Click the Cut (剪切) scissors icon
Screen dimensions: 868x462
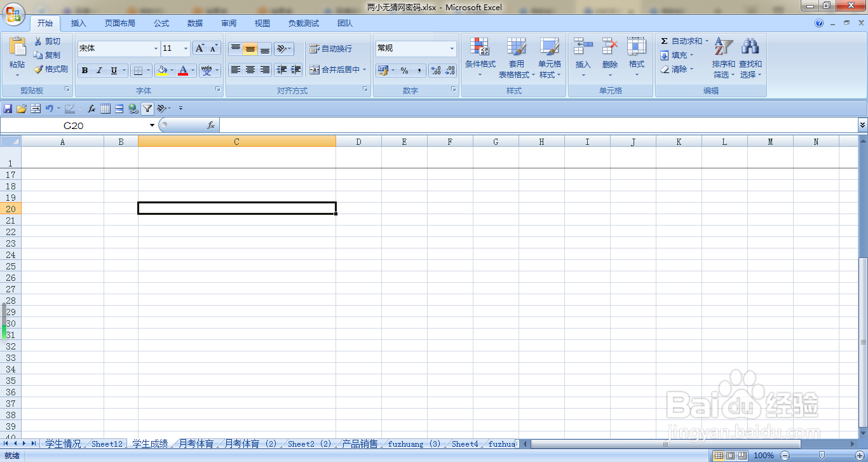(x=38, y=41)
